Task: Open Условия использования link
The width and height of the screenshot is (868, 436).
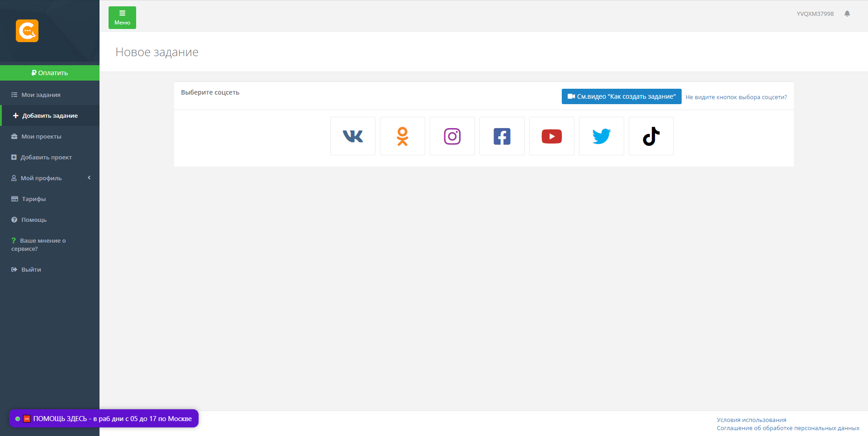Action: 751,420
